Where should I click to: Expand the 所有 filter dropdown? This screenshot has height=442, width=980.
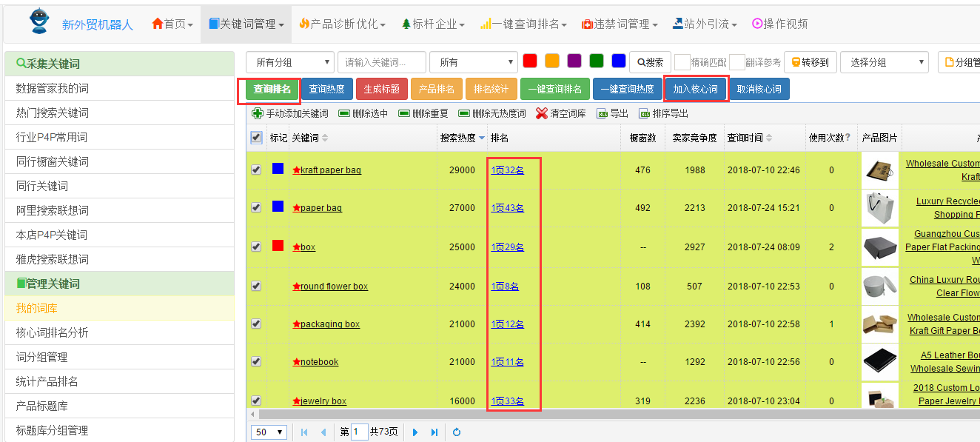pyautogui.click(x=474, y=62)
